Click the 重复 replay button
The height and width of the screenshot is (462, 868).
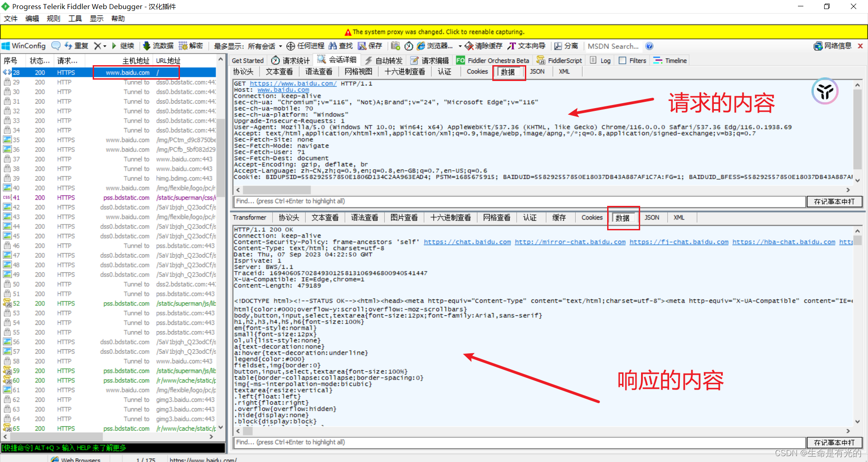pos(76,46)
